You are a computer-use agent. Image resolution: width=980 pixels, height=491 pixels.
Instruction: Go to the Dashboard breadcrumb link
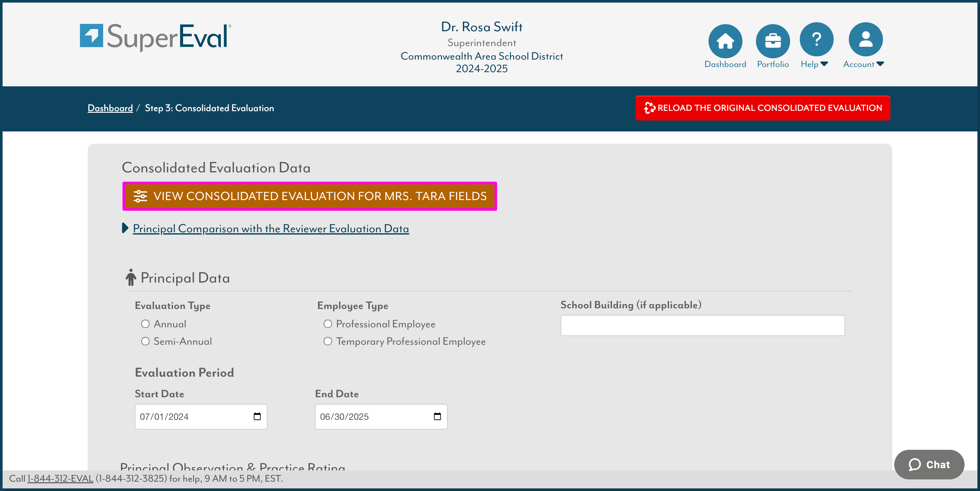point(110,108)
